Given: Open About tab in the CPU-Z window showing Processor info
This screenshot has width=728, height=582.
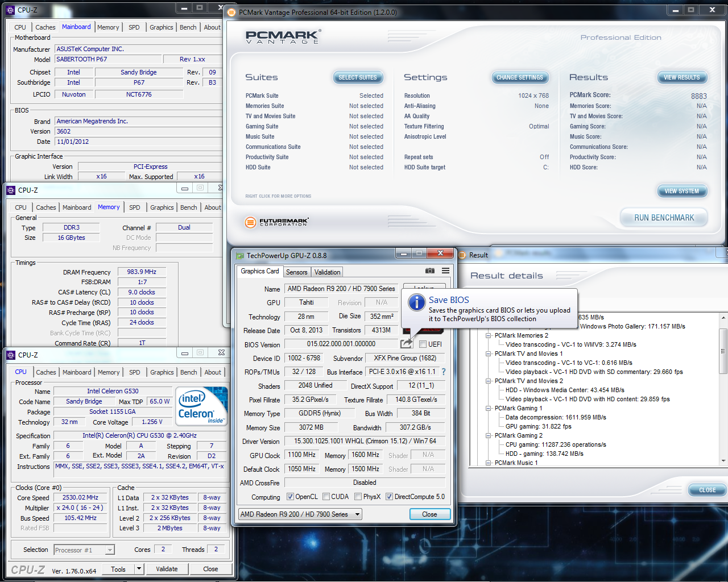Looking at the screenshot, I should click(213, 372).
